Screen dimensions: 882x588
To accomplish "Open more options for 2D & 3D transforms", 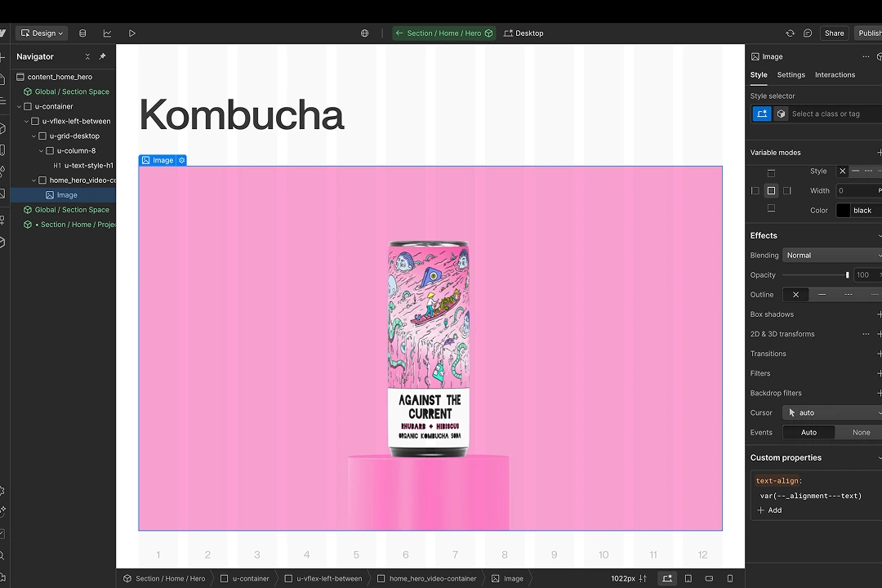I will point(866,334).
